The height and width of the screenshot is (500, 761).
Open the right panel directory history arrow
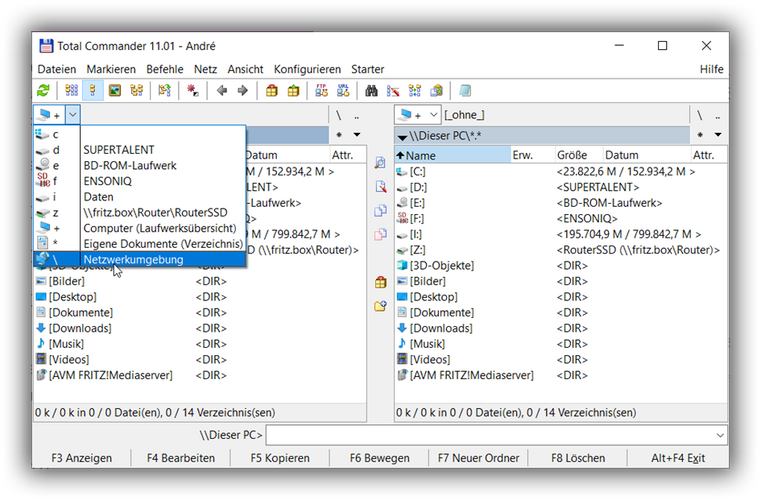(x=718, y=134)
